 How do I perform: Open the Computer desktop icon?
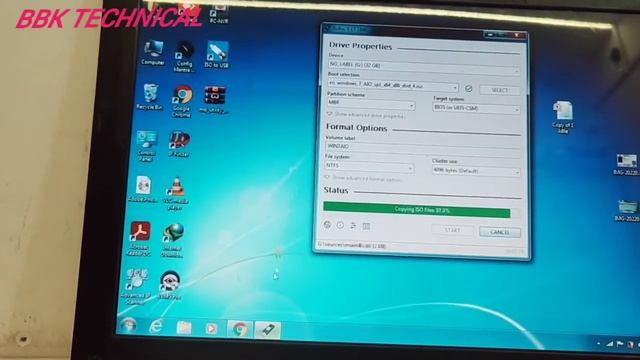[x=153, y=53]
